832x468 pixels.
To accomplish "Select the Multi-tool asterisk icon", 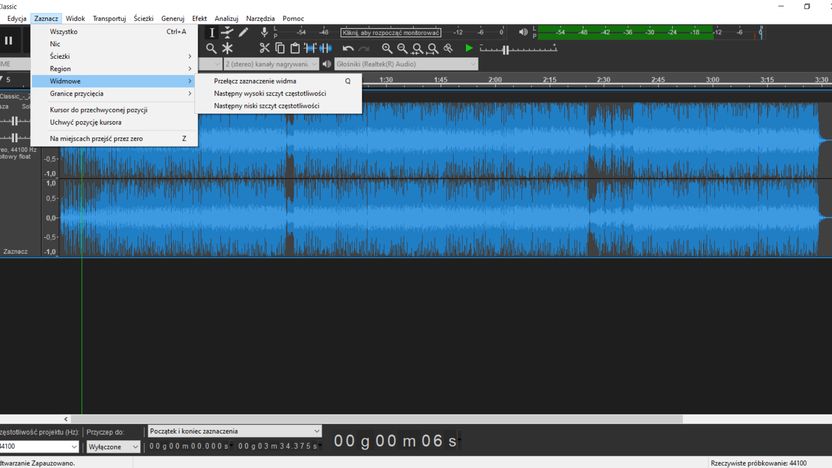I will pyautogui.click(x=227, y=49).
